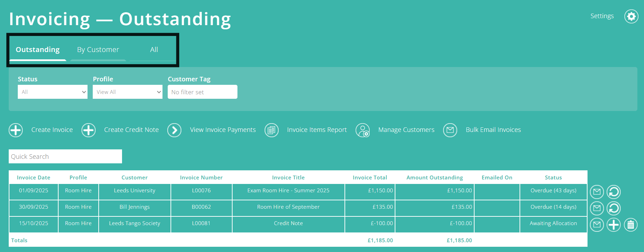The height and width of the screenshot is (252, 644).
Task: Click the Overdue (43 days) status
Action: [553, 191]
